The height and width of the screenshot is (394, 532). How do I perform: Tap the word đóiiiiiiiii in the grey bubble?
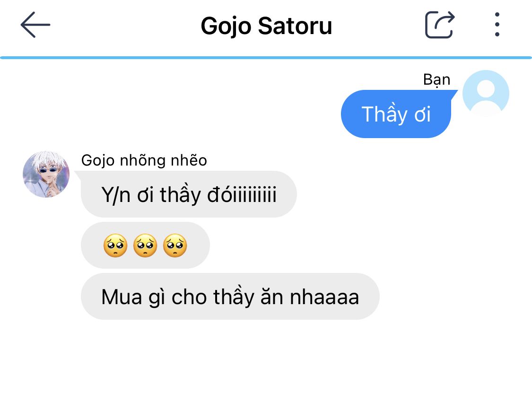(x=242, y=194)
